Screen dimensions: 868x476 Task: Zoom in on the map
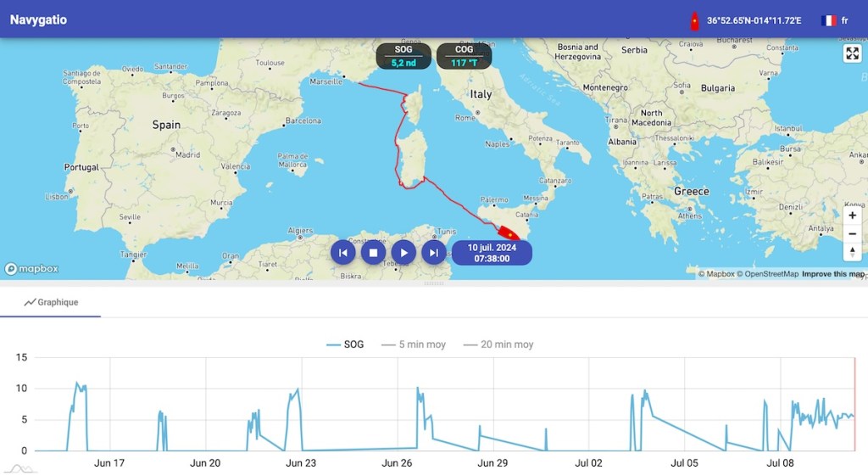pyautogui.click(x=853, y=216)
